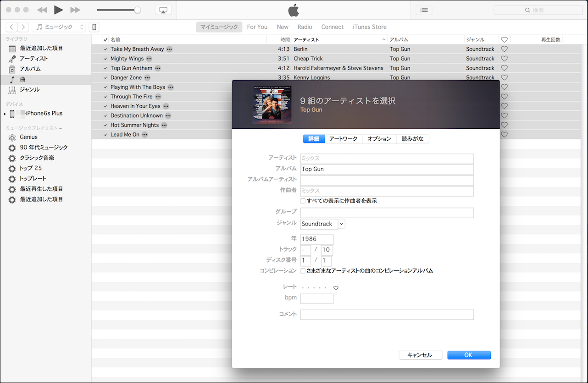
Task: Click the previous track rewind button
Action: click(42, 10)
